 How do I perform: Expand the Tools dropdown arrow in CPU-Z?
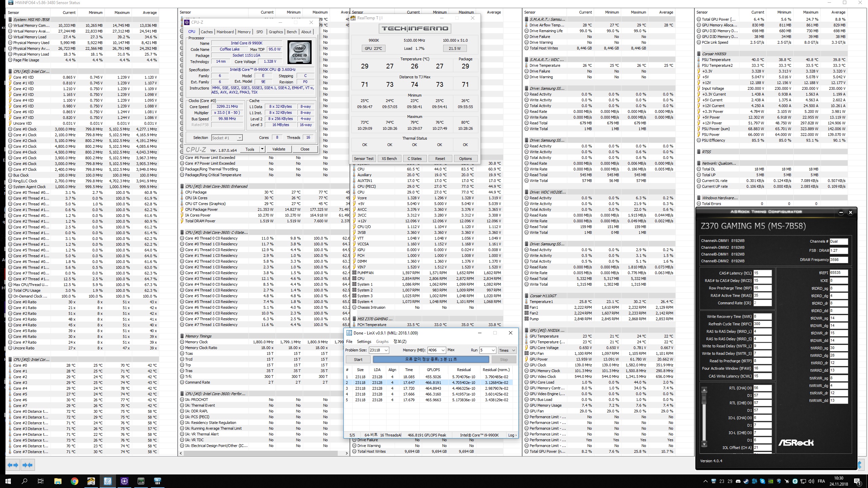tap(262, 149)
